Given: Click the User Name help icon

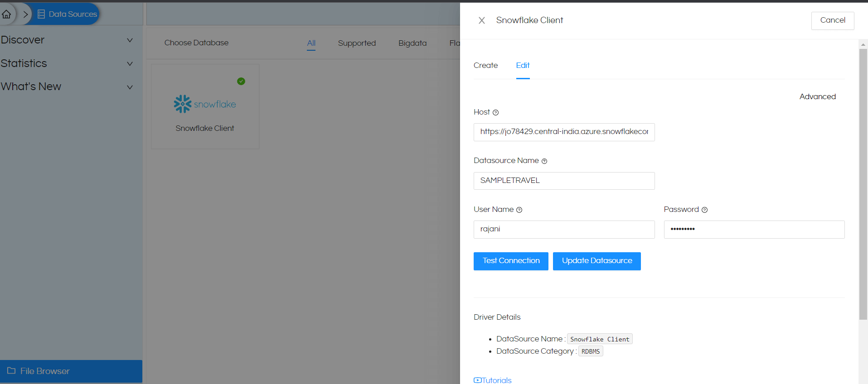Looking at the screenshot, I should 519,210.
